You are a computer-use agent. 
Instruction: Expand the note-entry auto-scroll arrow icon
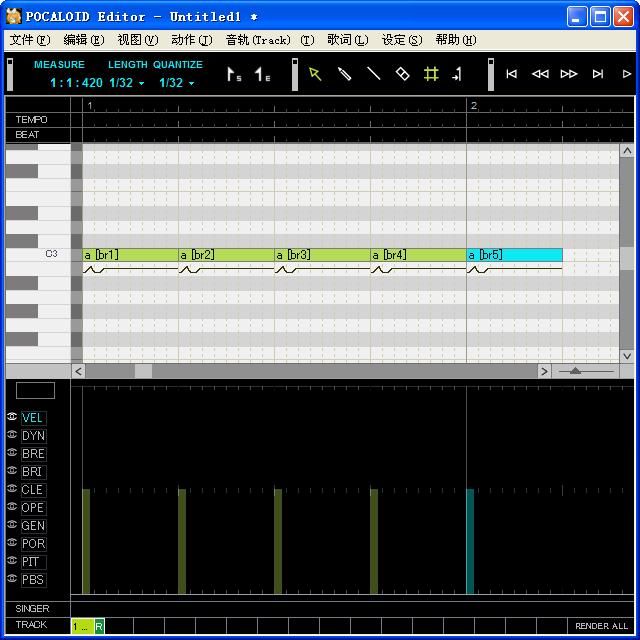click(x=457, y=74)
